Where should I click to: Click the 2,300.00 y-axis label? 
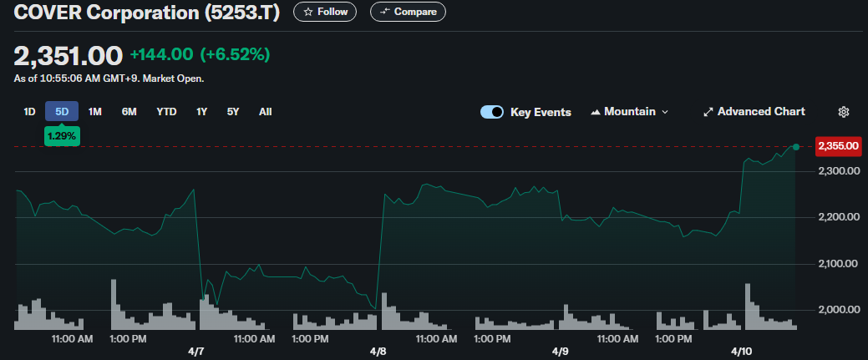(838, 171)
